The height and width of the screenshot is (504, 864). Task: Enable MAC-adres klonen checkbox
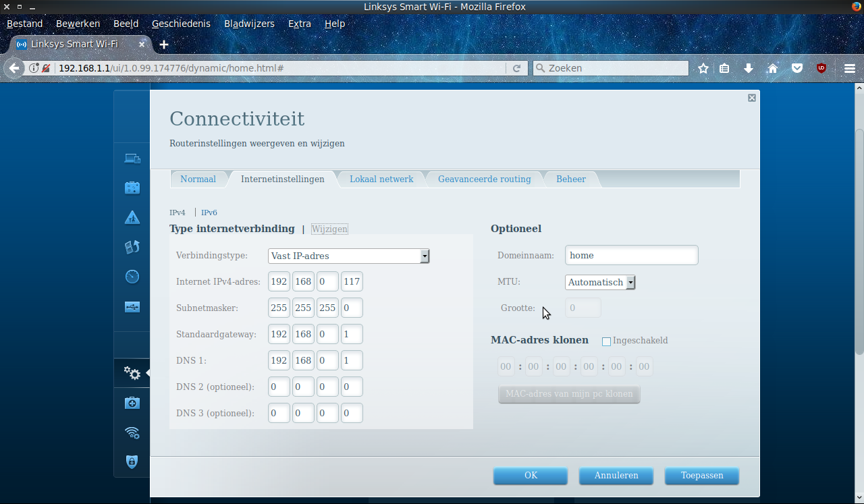606,341
